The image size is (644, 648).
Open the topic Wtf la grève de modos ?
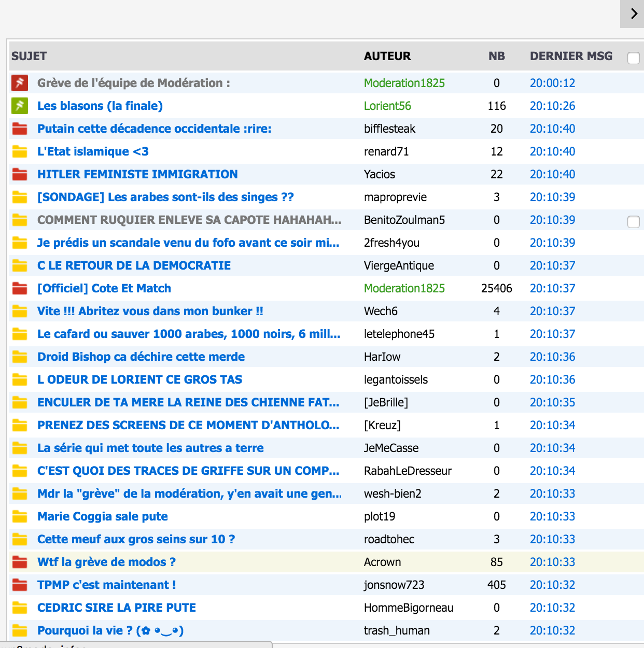[106, 562]
